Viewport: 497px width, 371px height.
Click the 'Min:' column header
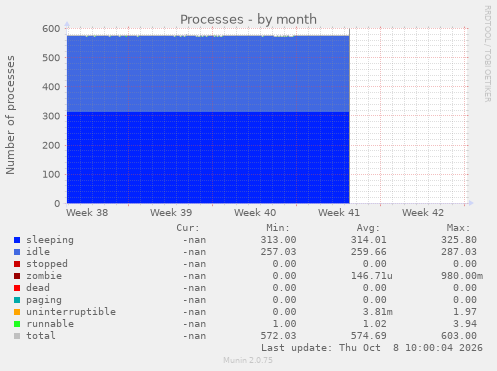[x=278, y=228]
